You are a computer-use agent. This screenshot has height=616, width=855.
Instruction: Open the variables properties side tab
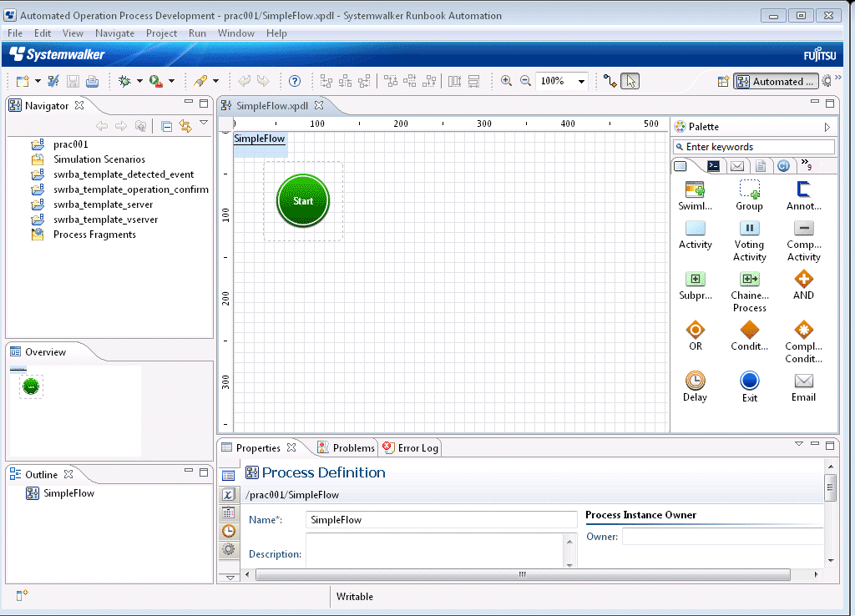click(x=229, y=494)
